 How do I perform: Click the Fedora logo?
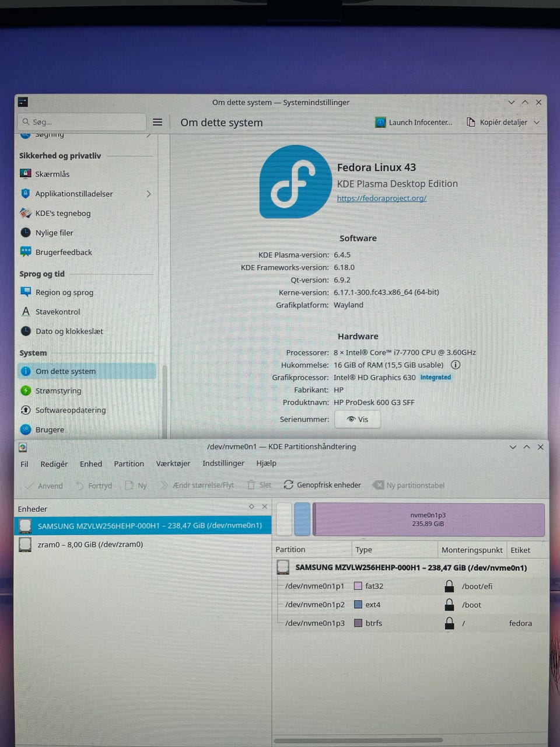(x=295, y=181)
